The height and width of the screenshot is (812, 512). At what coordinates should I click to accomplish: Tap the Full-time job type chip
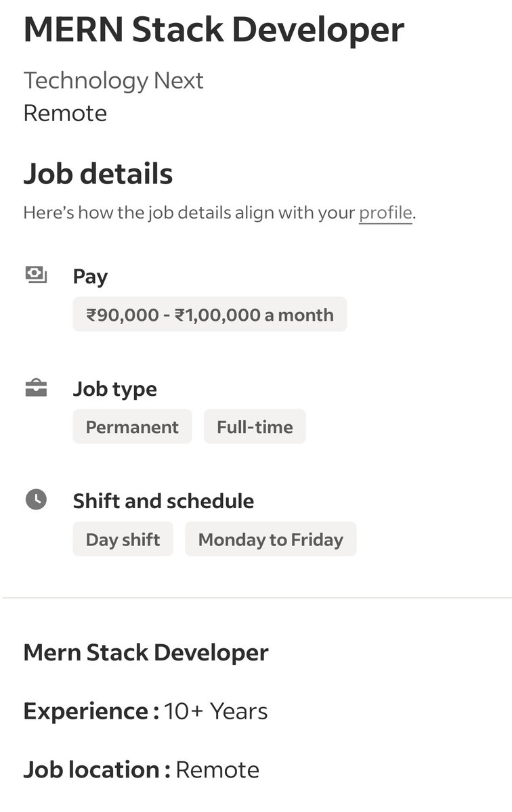click(x=255, y=427)
